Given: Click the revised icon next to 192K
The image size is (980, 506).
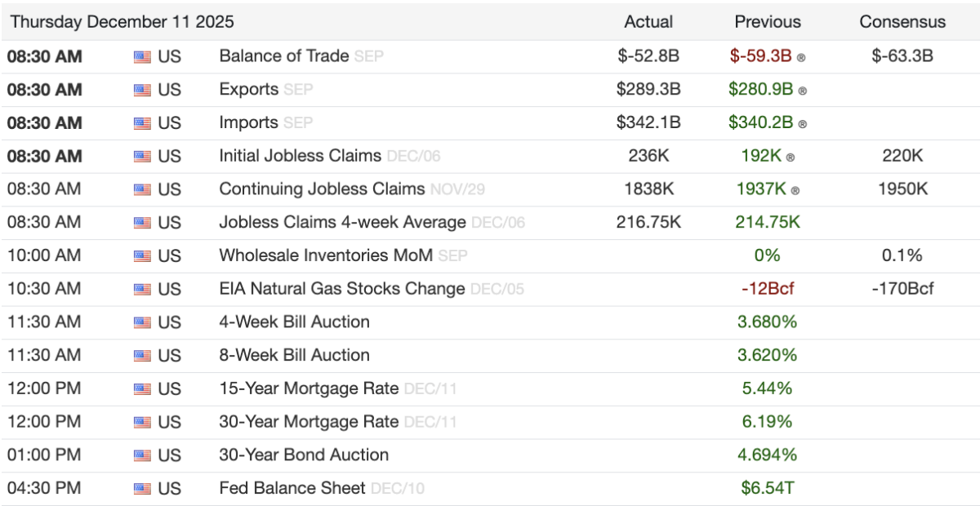Looking at the screenshot, I should coord(791,157).
